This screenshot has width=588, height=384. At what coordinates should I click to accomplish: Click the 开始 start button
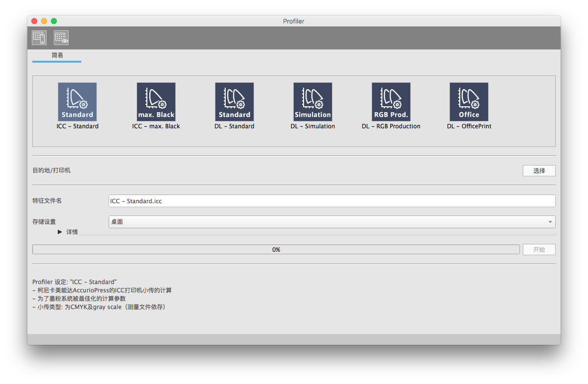pos(539,249)
